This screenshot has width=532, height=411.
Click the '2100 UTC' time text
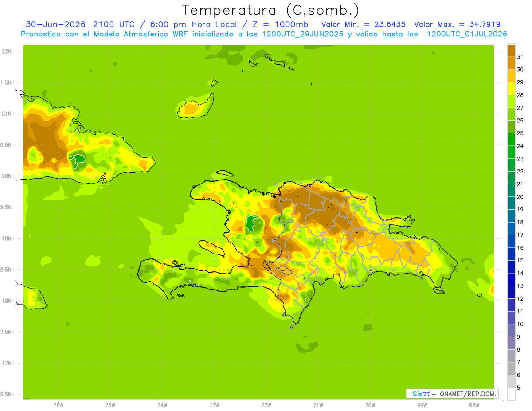pyautogui.click(x=114, y=24)
